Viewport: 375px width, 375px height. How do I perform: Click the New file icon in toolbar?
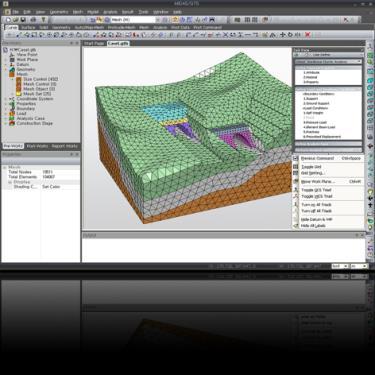point(8,20)
